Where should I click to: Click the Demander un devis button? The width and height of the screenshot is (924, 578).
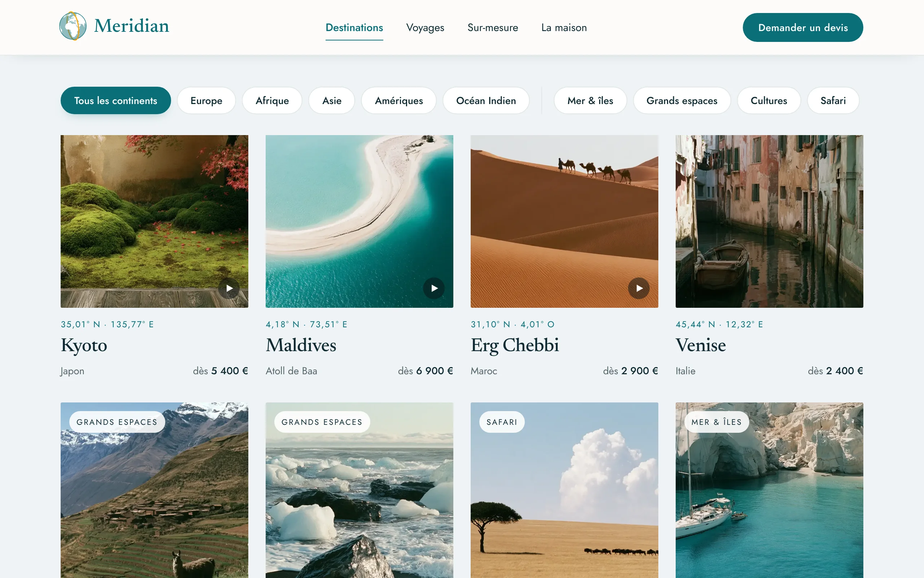[x=803, y=27]
